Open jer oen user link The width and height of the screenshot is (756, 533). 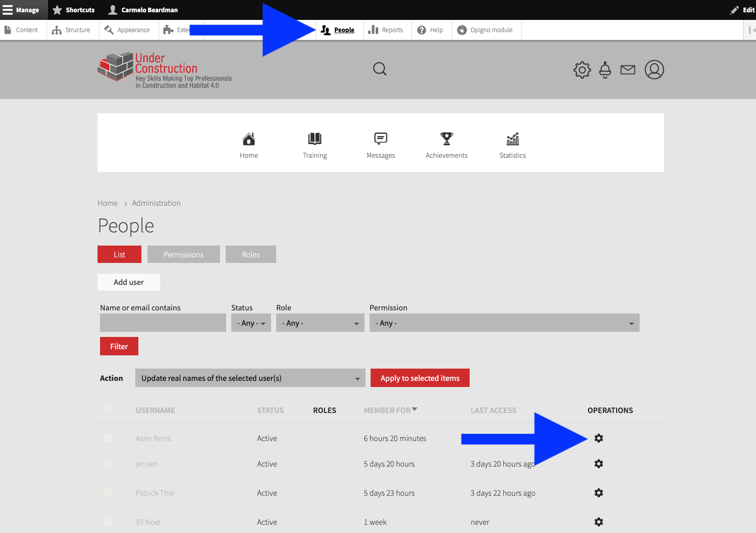click(147, 464)
